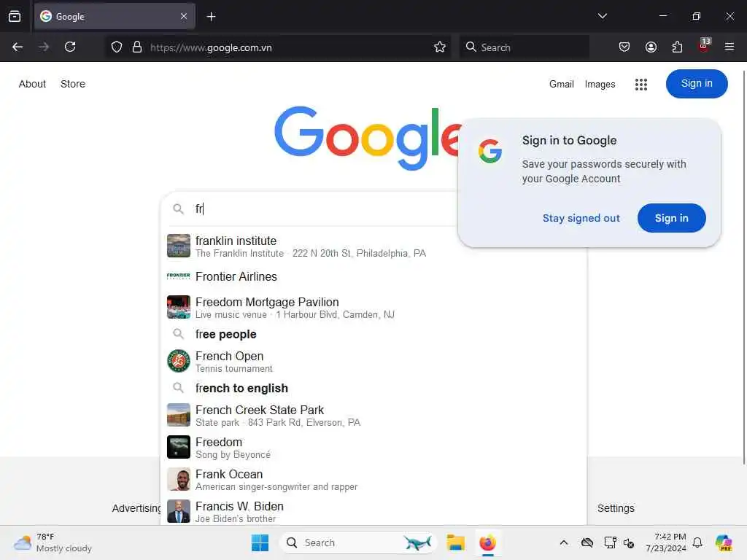
Task: Click into the Google search field with 'fr'
Action: pos(324,209)
